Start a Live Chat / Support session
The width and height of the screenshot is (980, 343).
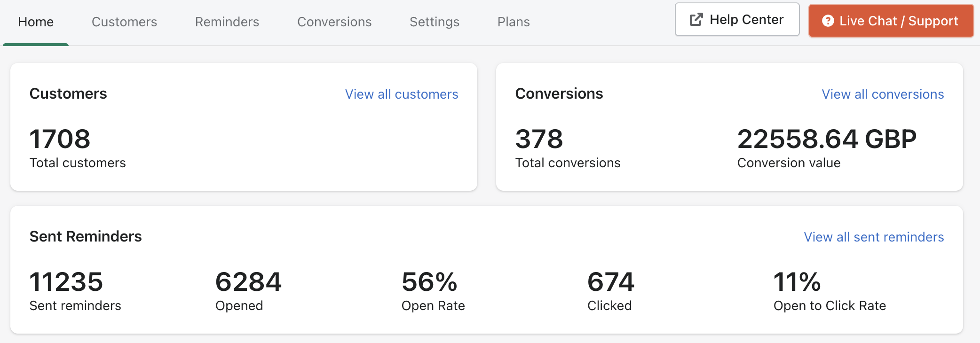[x=898, y=21]
